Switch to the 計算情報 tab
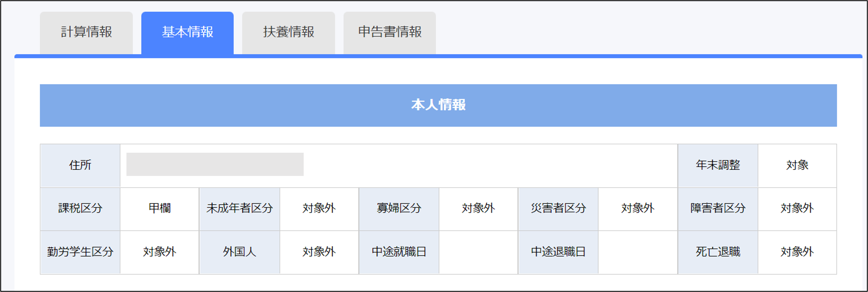This screenshot has height=292, width=868. pos(86,33)
